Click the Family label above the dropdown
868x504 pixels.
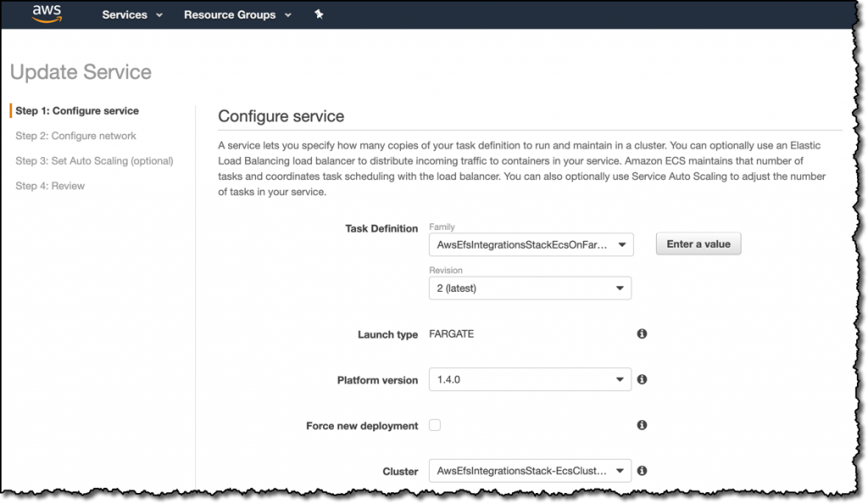442,227
